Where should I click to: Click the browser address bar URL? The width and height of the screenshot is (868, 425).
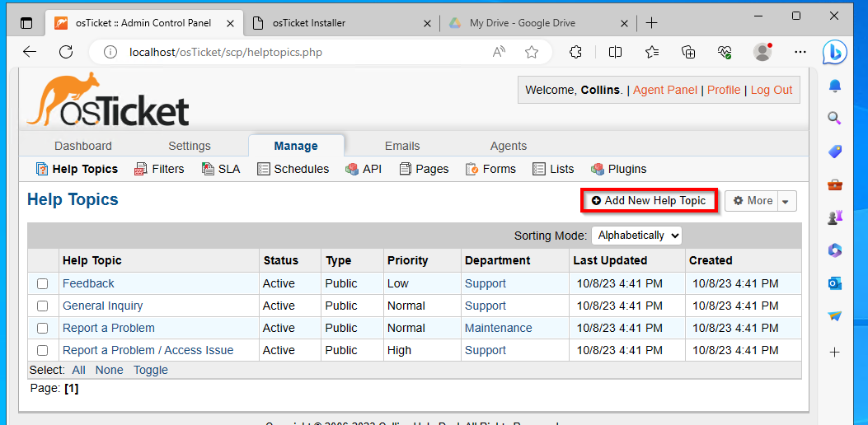click(225, 53)
